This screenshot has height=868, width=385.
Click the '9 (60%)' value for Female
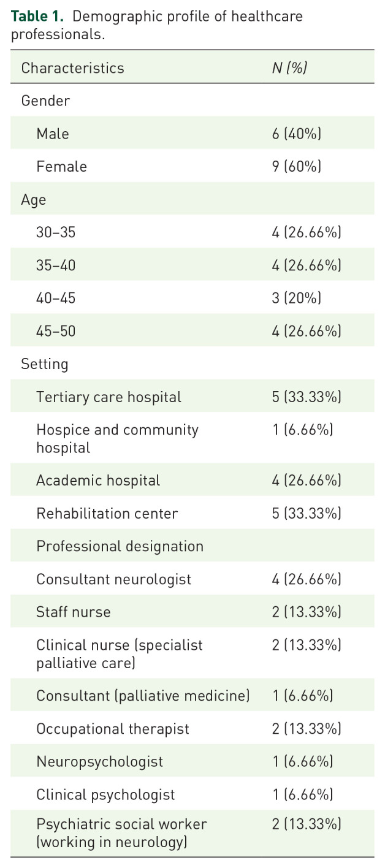tap(297, 167)
